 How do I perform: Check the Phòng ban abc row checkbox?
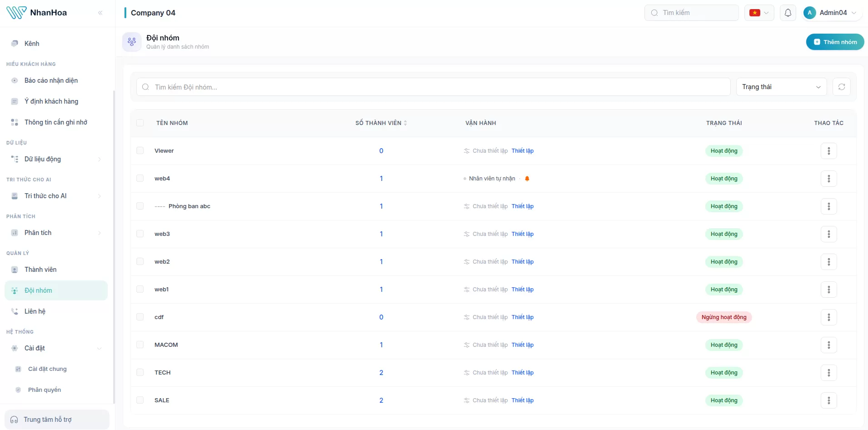click(140, 206)
